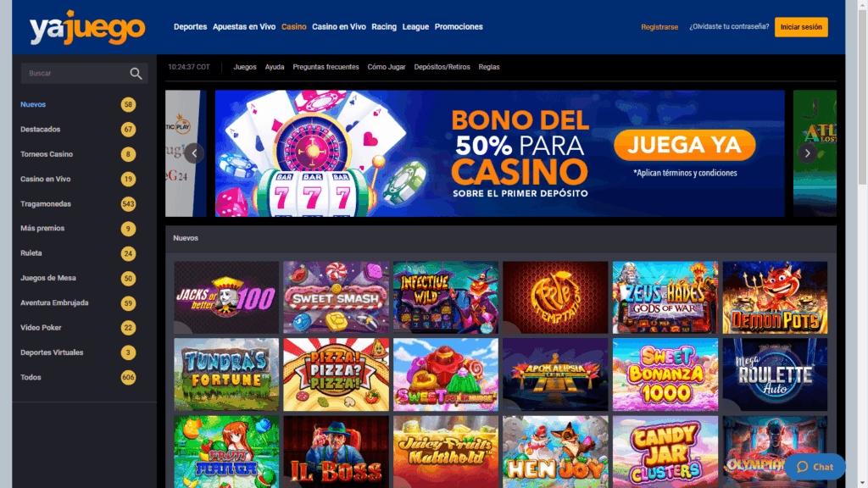Open Depósitos/Retiros help link
The width and height of the screenshot is (868, 488).
pos(442,67)
